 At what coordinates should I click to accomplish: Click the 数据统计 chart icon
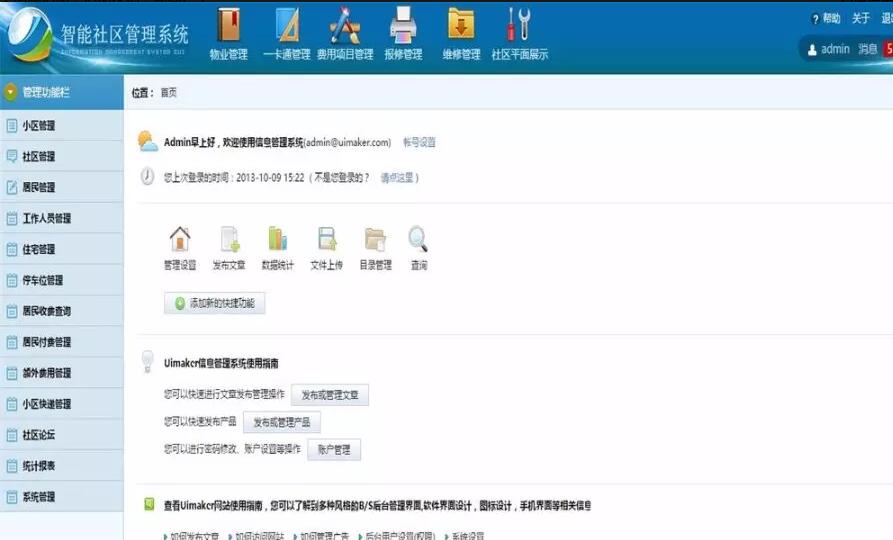click(x=277, y=239)
